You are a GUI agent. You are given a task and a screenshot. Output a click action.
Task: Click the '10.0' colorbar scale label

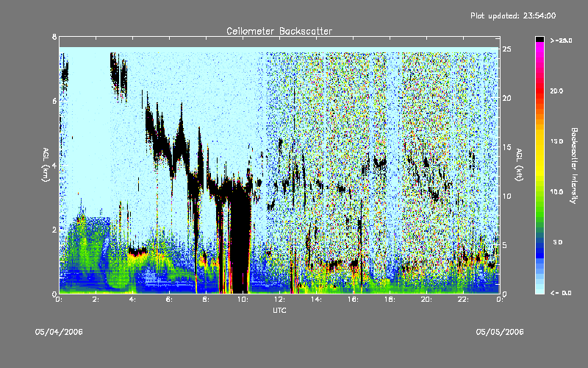tap(556, 192)
